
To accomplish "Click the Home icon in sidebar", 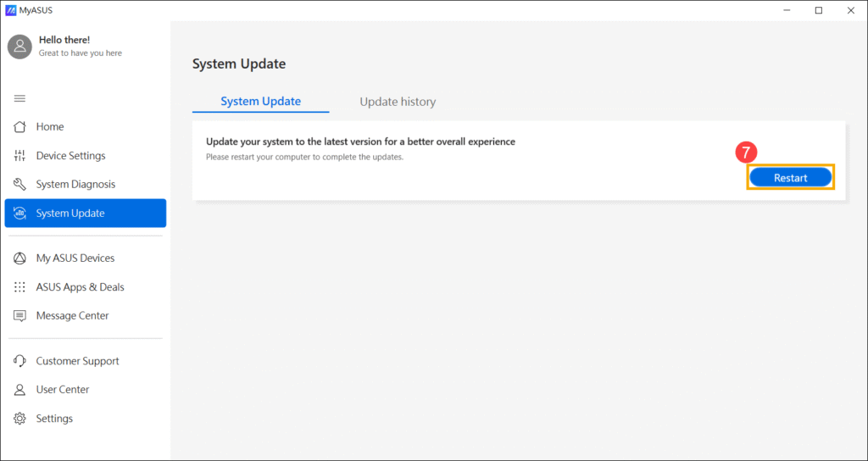I will (19, 127).
